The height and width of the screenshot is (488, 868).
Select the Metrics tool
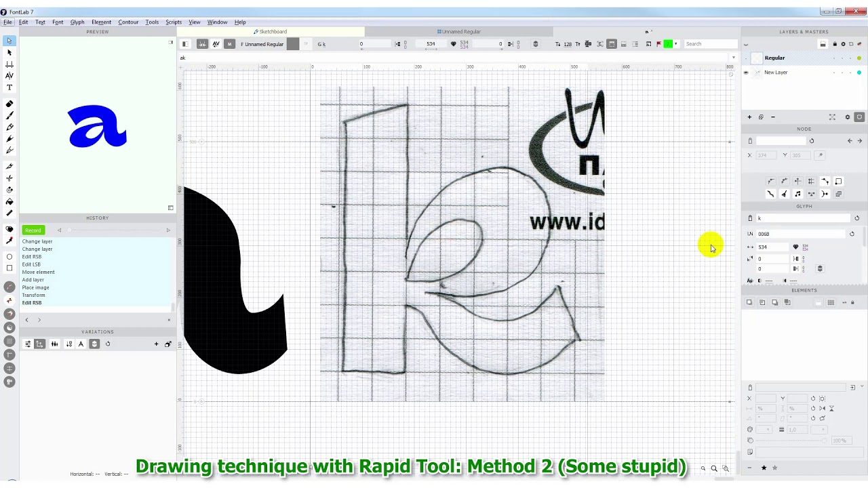pyautogui.click(x=9, y=64)
